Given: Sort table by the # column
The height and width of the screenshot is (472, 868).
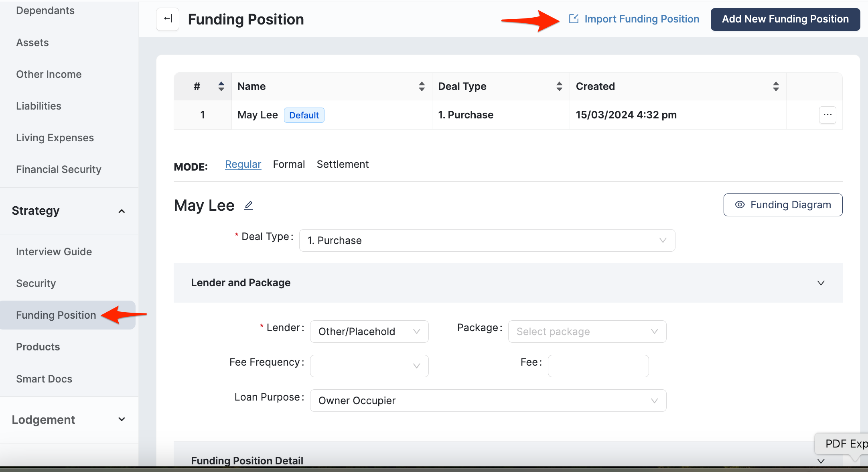Looking at the screenshot, I should click(x=221, y=86).
